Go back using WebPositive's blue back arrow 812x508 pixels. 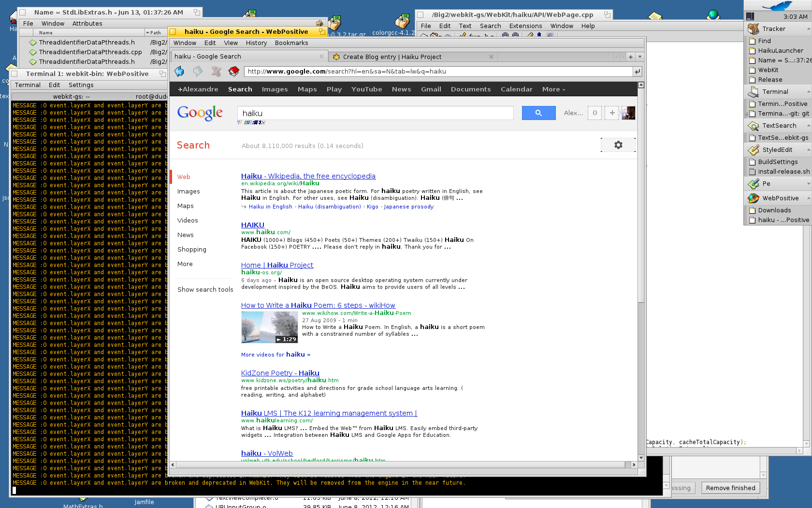point(179,72)
